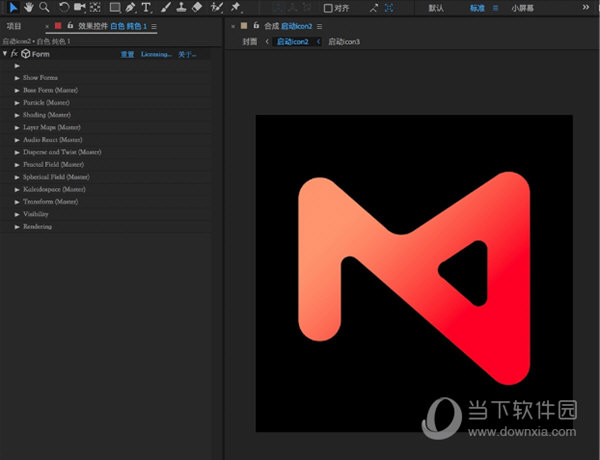Click the tan color label in 合成 panel

point(244,26)
